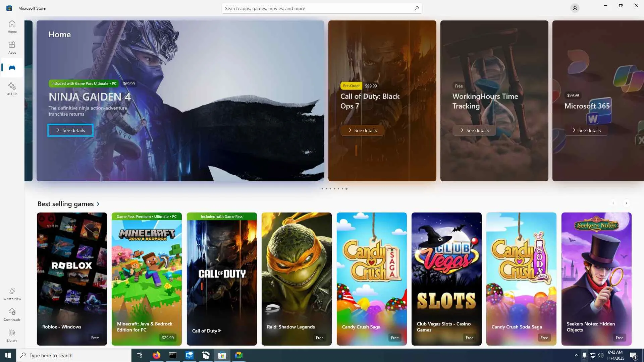This screenshot has width=644, height=362.
Task: Open the Library sidebar icon
Action: tap(12, 335)
